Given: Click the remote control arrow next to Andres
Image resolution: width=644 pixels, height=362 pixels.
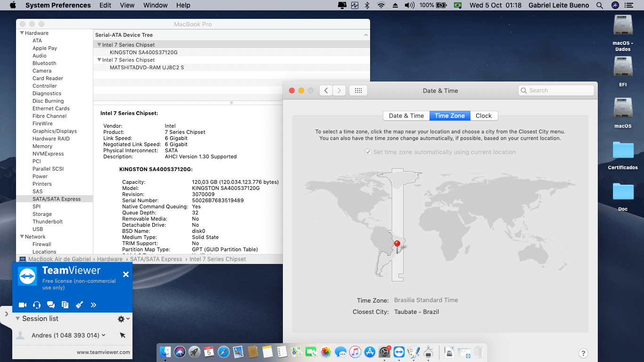Looking at the screenshot, I should coord(122,335).
